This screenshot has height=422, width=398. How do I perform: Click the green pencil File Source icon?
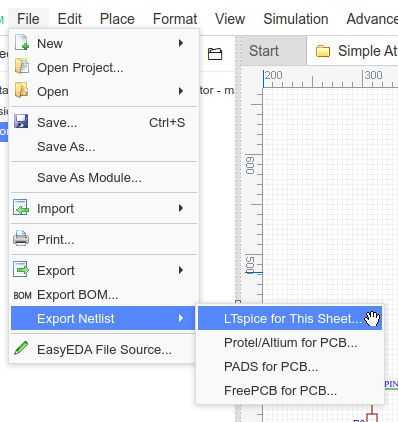coord(21,348)
